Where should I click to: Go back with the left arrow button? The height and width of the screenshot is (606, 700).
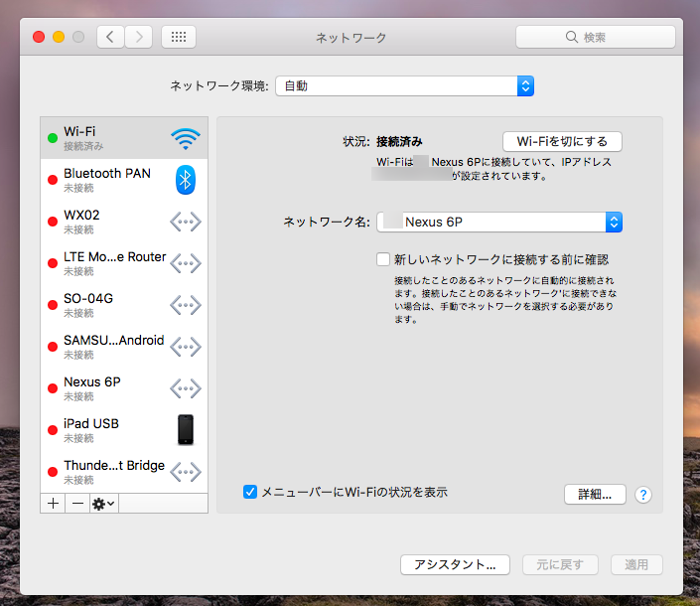coord(110,37)
